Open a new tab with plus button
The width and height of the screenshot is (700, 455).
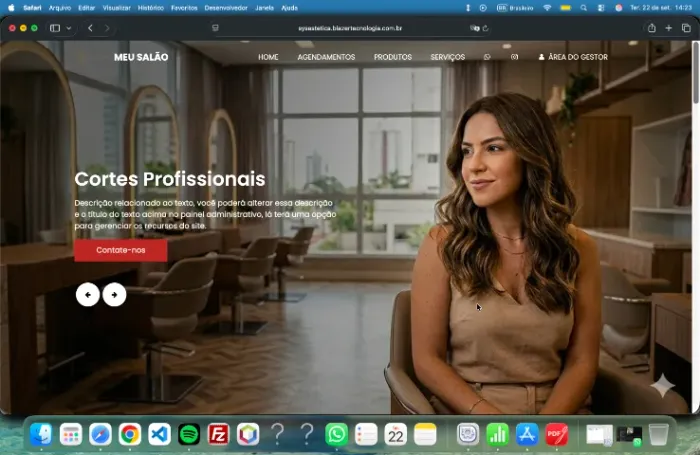click(x=669, y=28)
